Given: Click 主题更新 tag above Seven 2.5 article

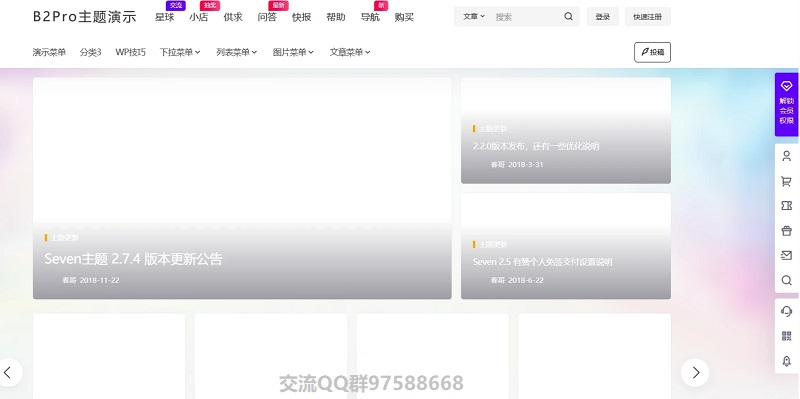Looking at the screenshot, I should (493, 244).
